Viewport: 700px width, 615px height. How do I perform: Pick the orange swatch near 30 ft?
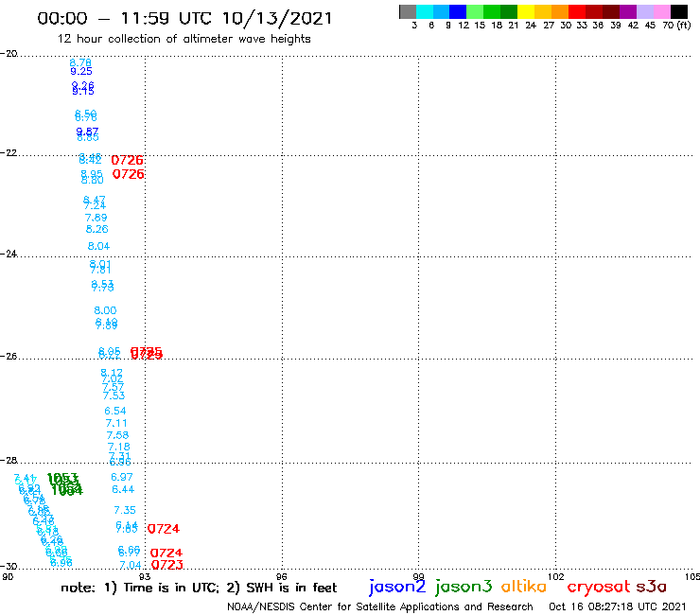[560, 11]
